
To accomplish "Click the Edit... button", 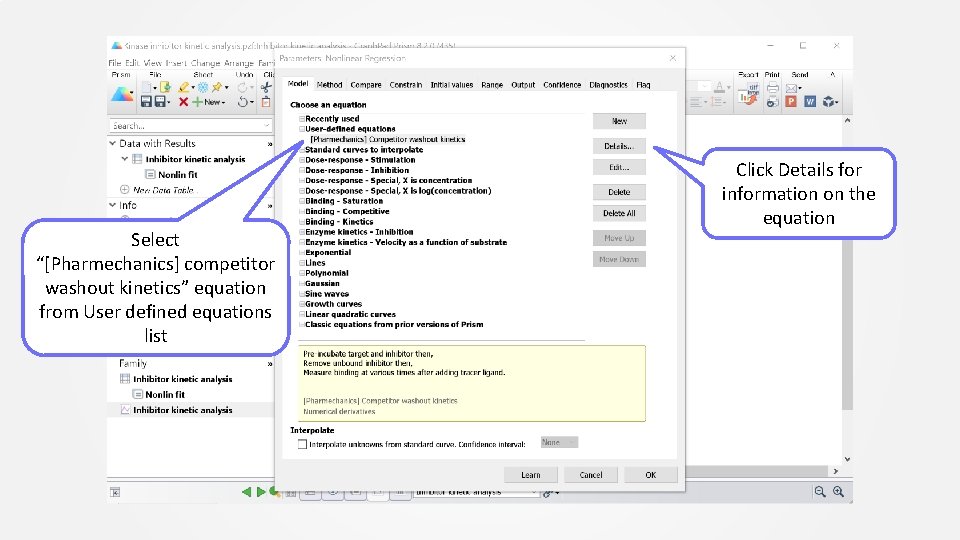I will 619,167.
